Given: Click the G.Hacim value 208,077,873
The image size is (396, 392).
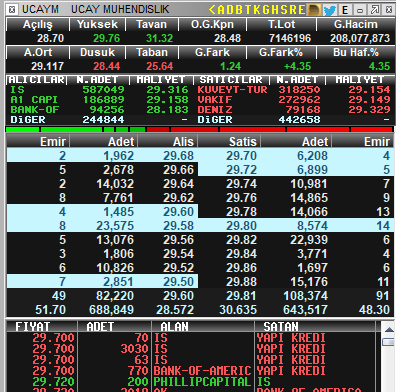Looking at the screenshot, I should 360,38.
